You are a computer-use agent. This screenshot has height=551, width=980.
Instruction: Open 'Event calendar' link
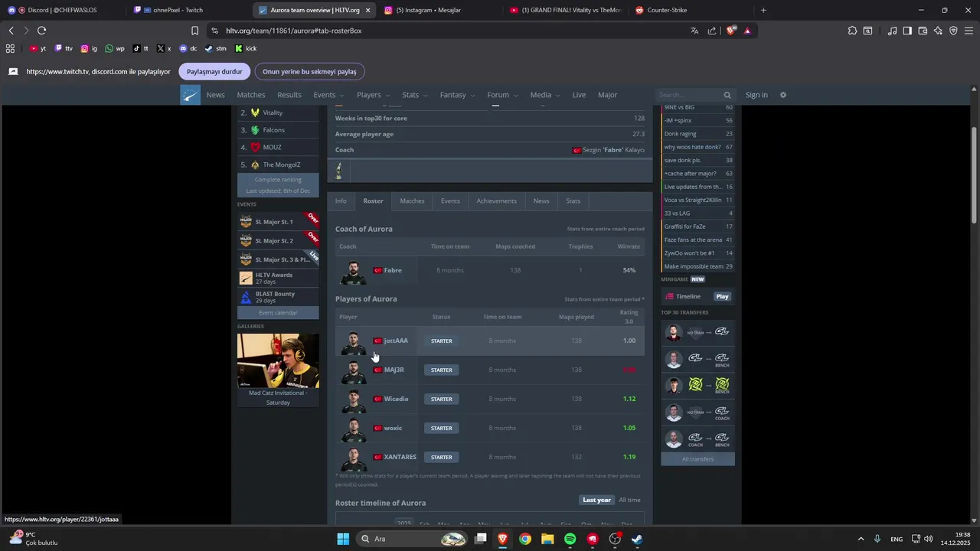(278, 312)
